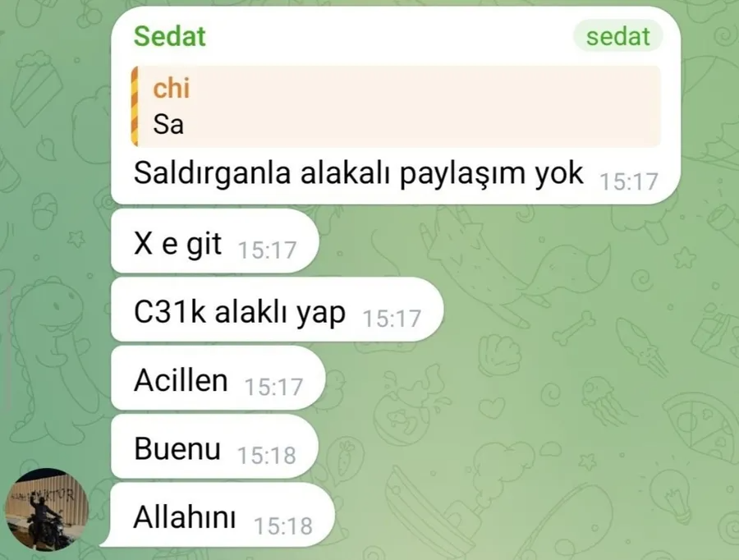Click the empty green chat background
The height and width of the screenshot is (560, 739).
tap(542, 377)
